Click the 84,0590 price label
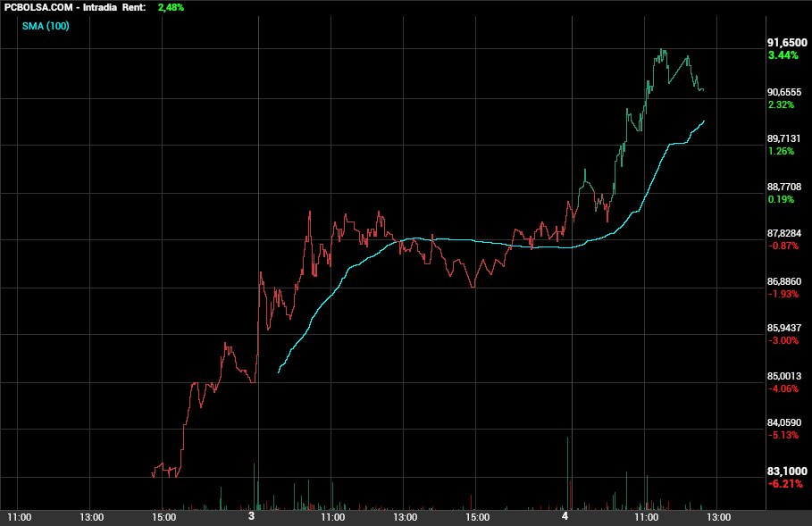812x526 pixels. (784, 423)
